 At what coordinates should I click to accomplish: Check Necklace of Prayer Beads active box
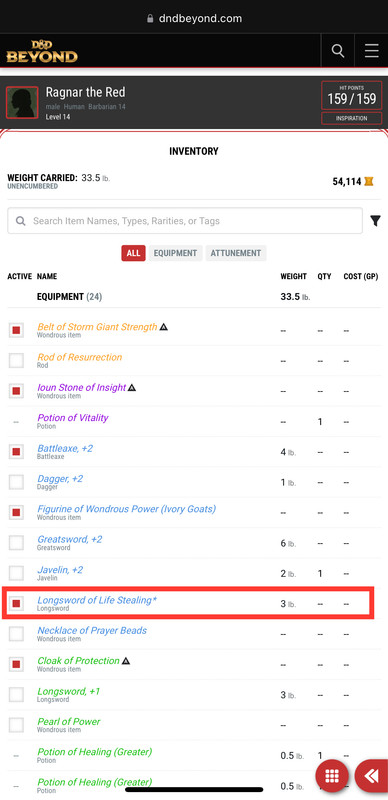[x=16, y=634]
